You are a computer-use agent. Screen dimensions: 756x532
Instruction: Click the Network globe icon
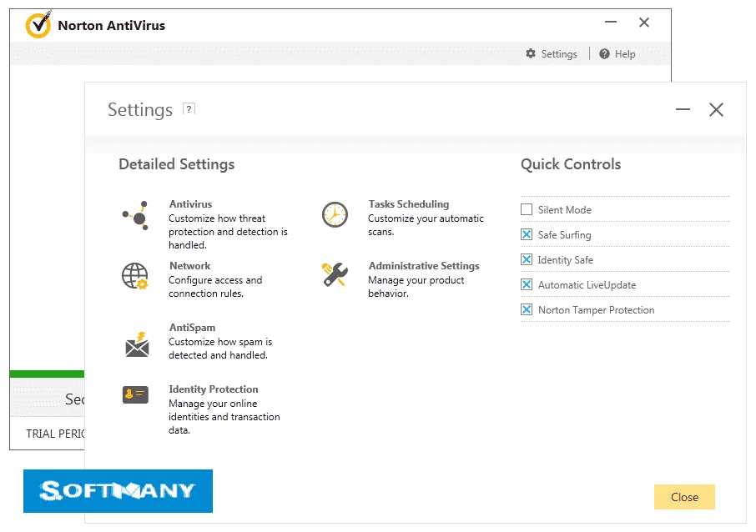coord(135,276)
